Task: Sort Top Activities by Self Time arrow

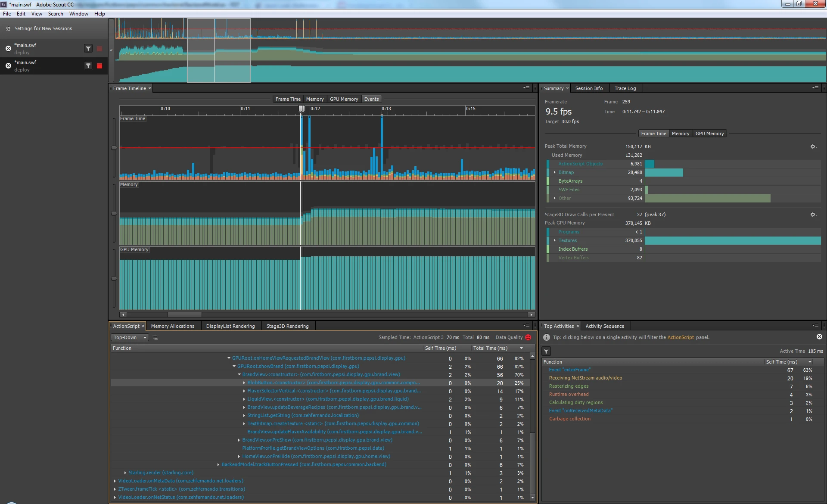Action: click(810, 362)
